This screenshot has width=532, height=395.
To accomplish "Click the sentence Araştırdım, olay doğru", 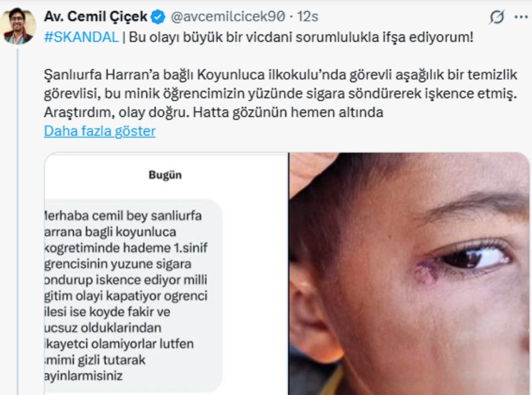I will point(117,112).
